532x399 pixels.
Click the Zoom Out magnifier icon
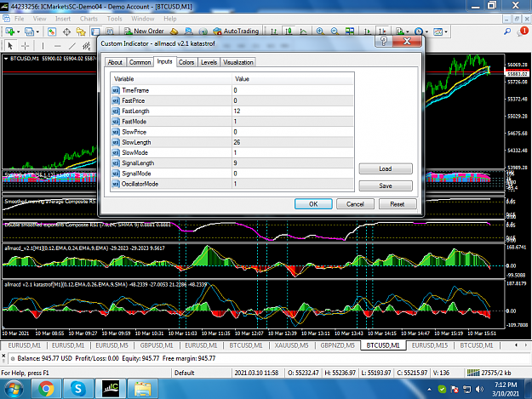[x=335, y=31]
